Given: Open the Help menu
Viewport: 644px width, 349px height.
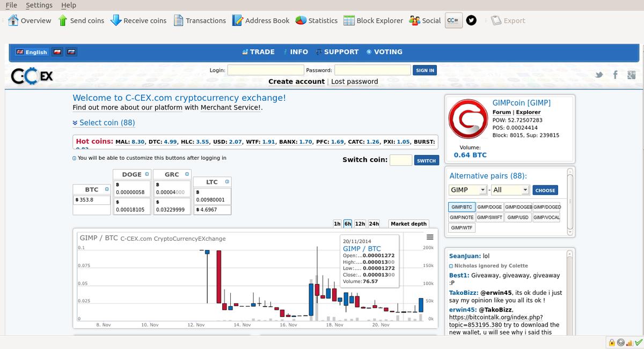Looking at the screenshot, I should click(69, 5).
